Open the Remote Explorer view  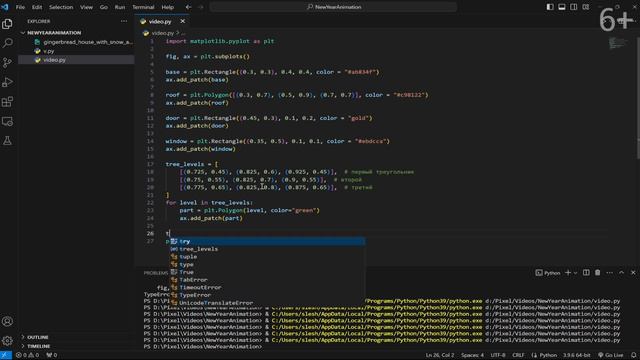pos(7,121)
